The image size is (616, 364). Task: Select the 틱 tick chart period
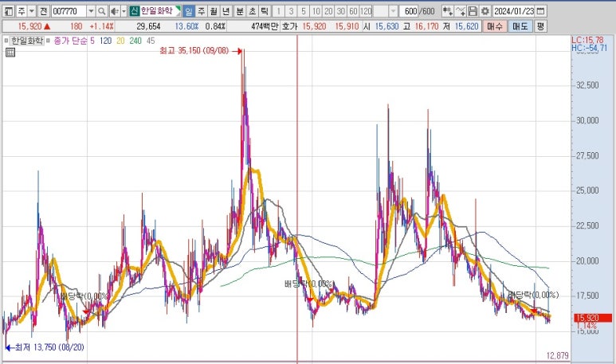click(x=265, y=11)
